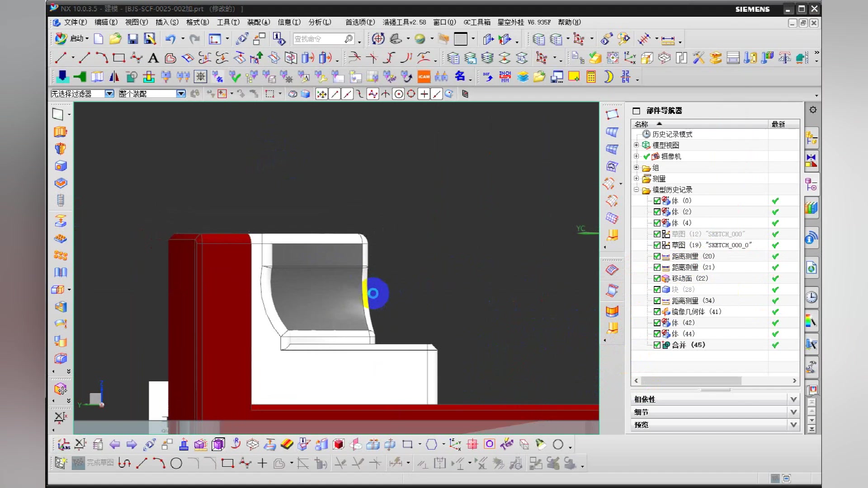Screen dimensions: 868x488
Task: Toggle checkbox for 移动面 (22)
Action: click(x=657, y=278)
